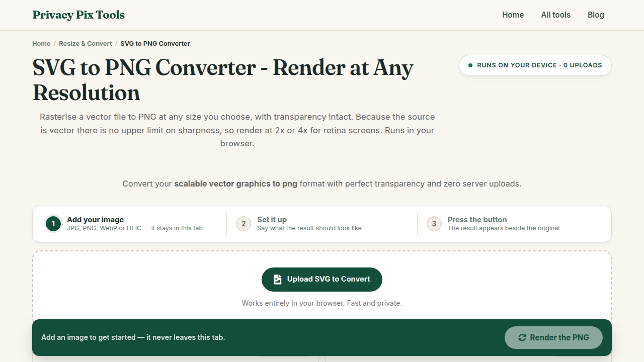The width and height of the screenshot is (644, 362).
Task: Open All tools in top navigation
Action: pyautogui.click(x=555, y=15)
